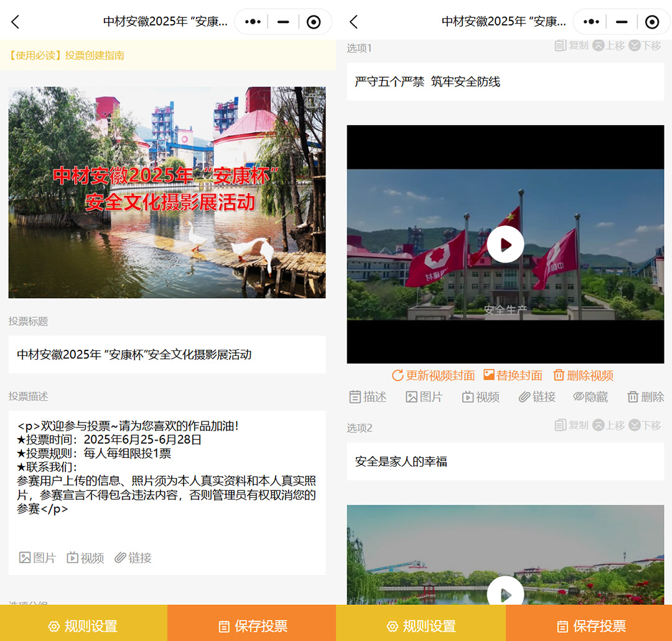Viewport: 672px width, 641px height.
Task: Delete the banner image using its trash icon
Action: click(x=313, y=100)
